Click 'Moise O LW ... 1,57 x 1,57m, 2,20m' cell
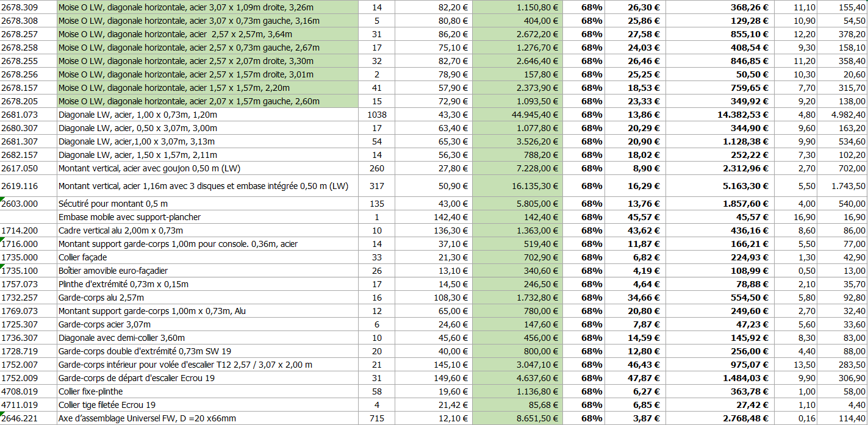 207,88
